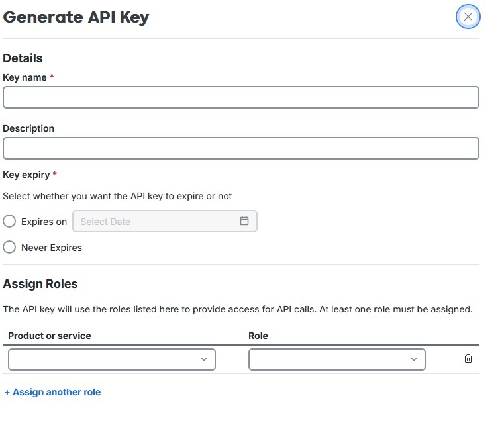This screenshot has width=504, height=429.
Task: Select the Expires on radio button
Action: pos(9,221)
